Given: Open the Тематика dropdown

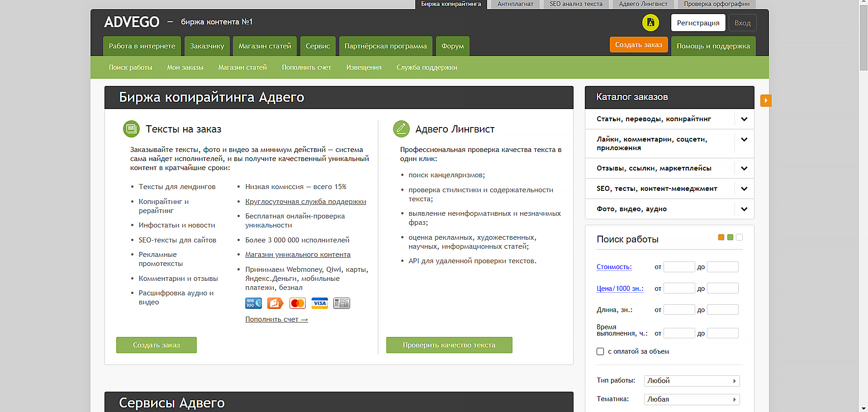Looking at the screenshot, I should click(x=692, y=399).
